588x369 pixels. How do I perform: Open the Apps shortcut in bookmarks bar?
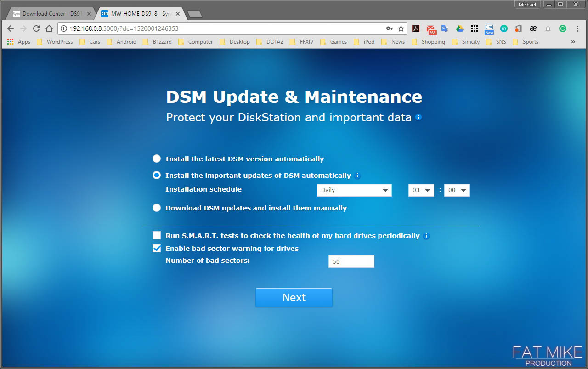coord(19,41)
